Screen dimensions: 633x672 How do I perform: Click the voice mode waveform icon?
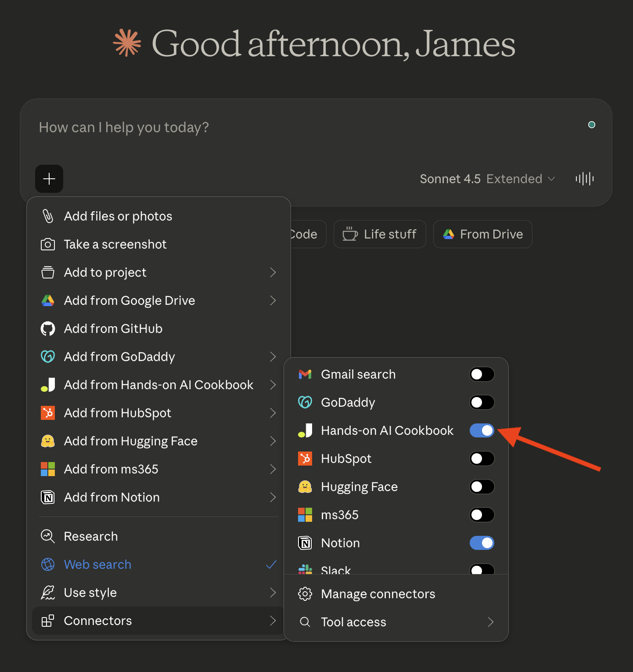tap(584, 179)
